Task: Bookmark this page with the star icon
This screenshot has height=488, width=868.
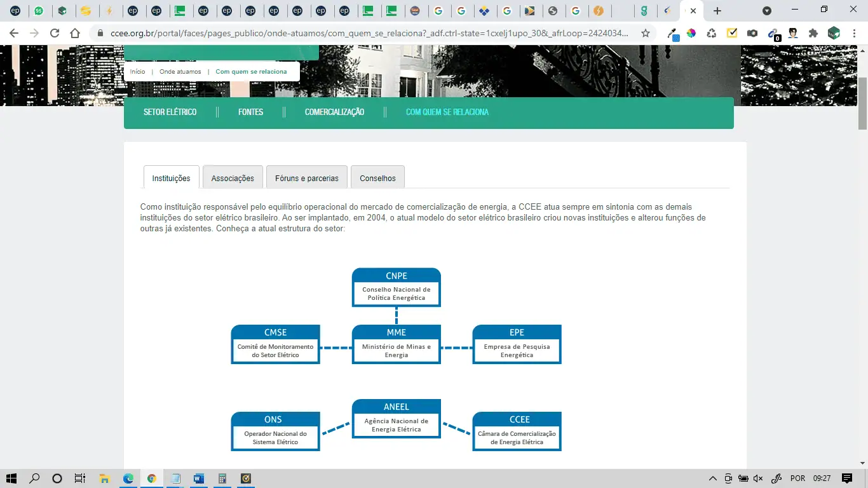Action: click(x=646, y=33)
